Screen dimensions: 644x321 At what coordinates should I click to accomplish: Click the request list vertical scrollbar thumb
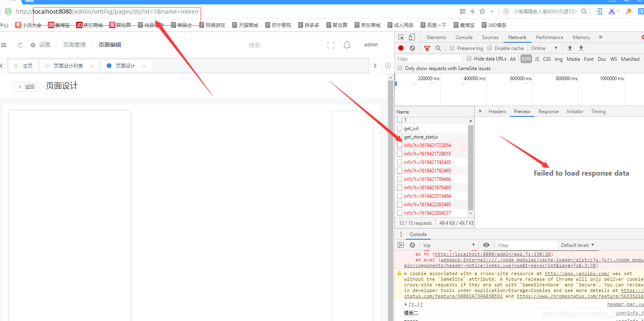click(x=471, y=167)
